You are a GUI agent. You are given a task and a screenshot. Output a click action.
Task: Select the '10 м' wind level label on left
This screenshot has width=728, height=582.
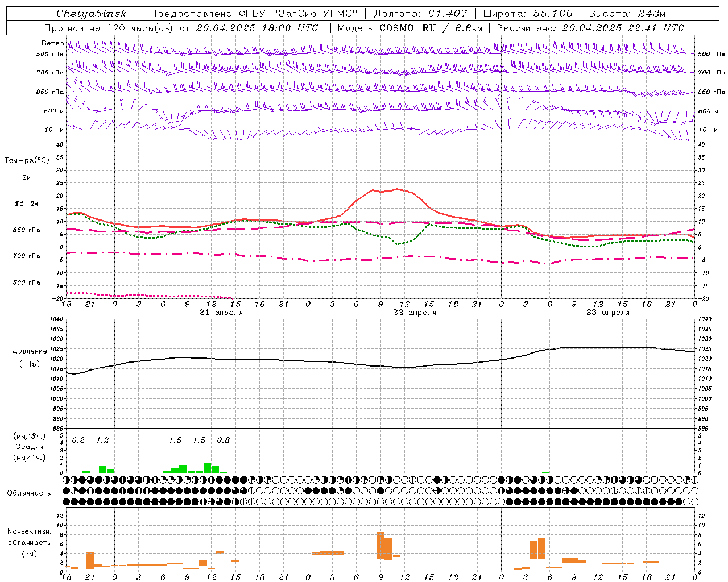55,130
